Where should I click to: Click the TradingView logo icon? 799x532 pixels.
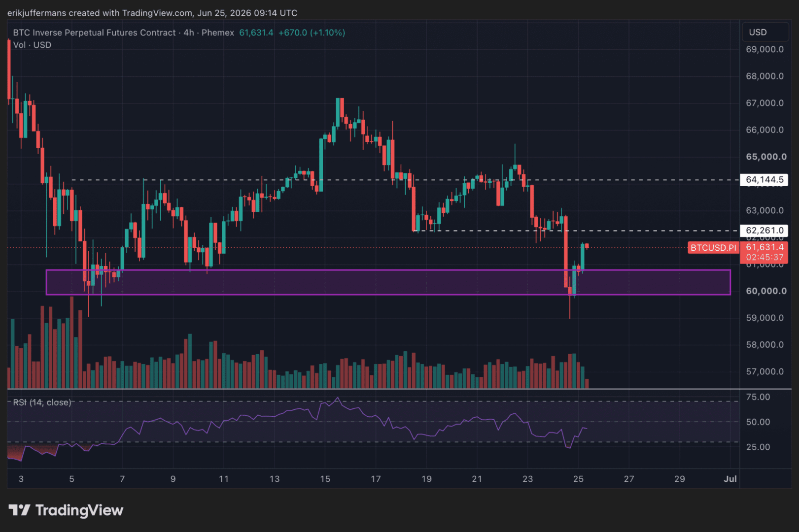click(19, 510)
